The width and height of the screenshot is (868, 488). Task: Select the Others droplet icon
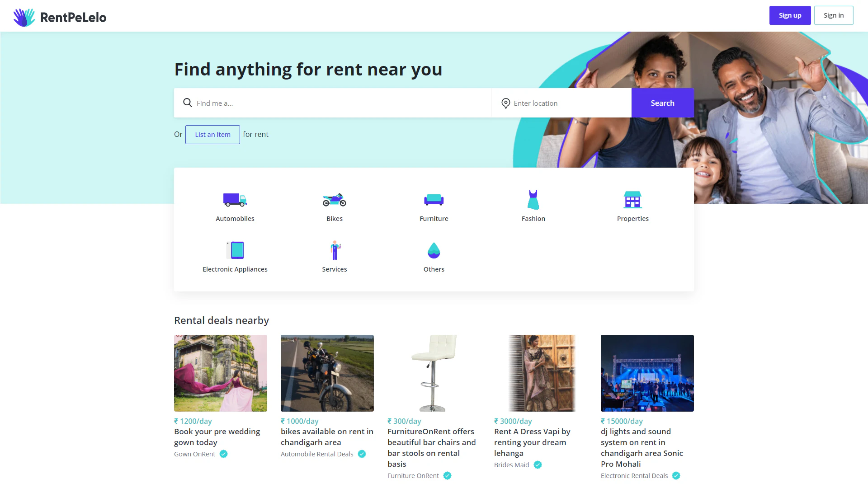(434, 250)
